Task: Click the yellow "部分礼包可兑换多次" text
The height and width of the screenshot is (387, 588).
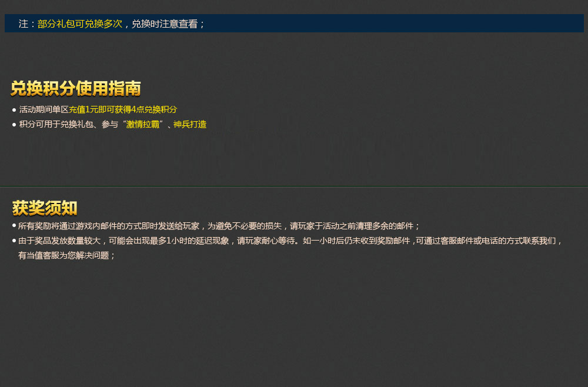Action: (80, 24)
